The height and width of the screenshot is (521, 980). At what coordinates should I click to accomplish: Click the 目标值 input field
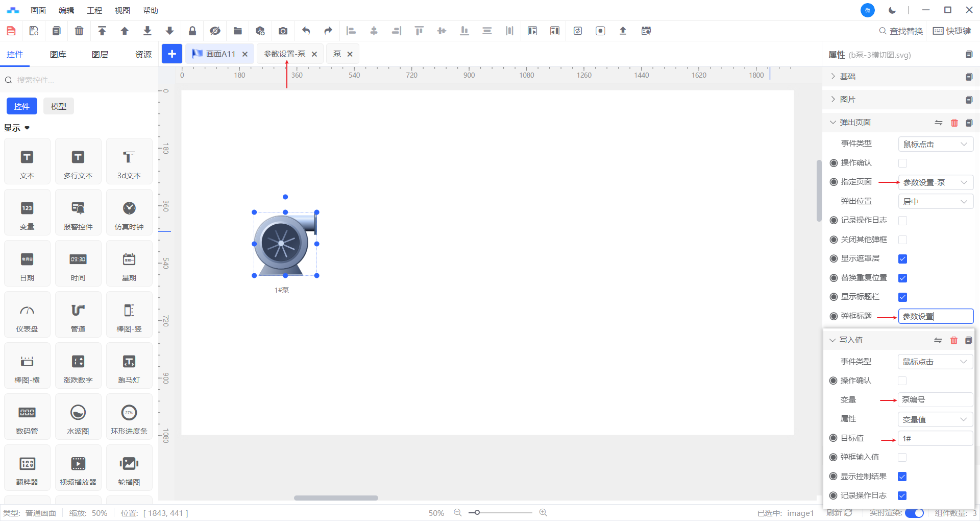[935, 439]
